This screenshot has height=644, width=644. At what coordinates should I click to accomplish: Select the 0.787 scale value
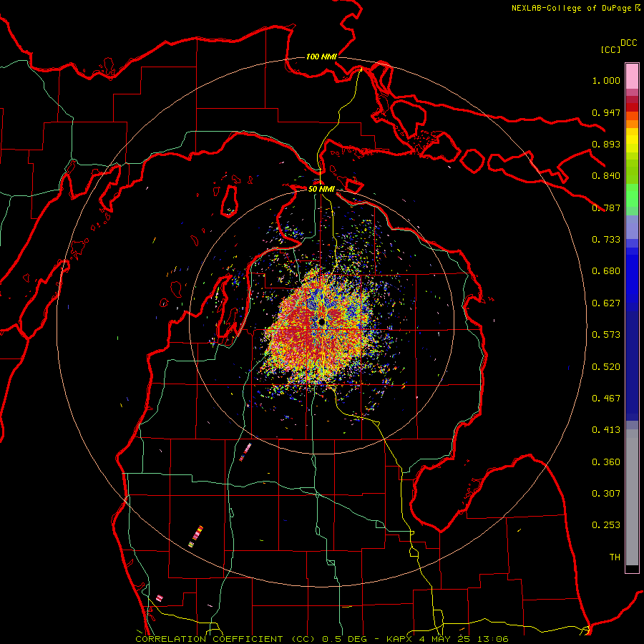tap(606, 208)
